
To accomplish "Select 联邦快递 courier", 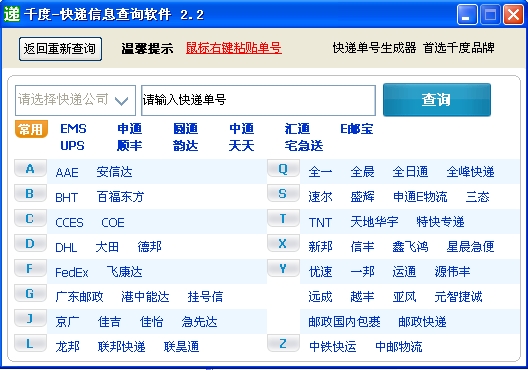I will click(x=122, y=346).
